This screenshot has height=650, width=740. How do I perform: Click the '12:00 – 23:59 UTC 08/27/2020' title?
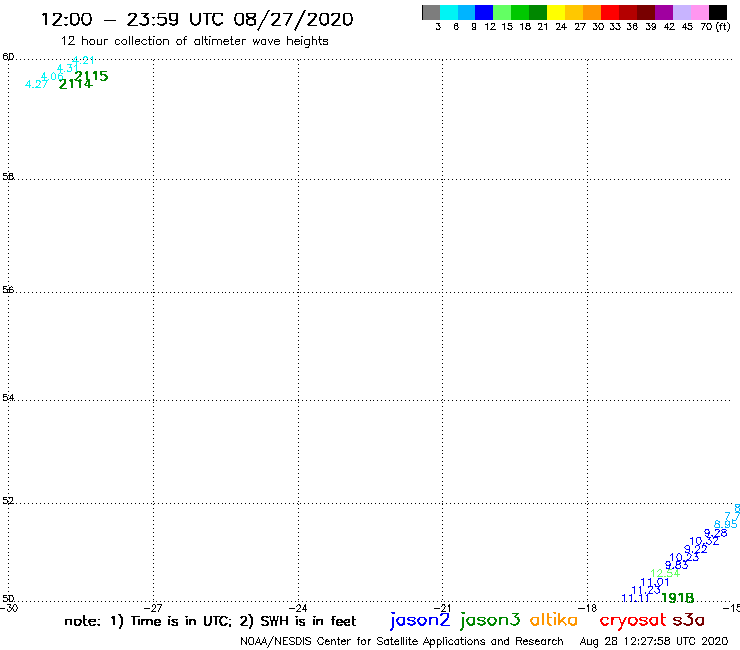[x=197, y=19]
